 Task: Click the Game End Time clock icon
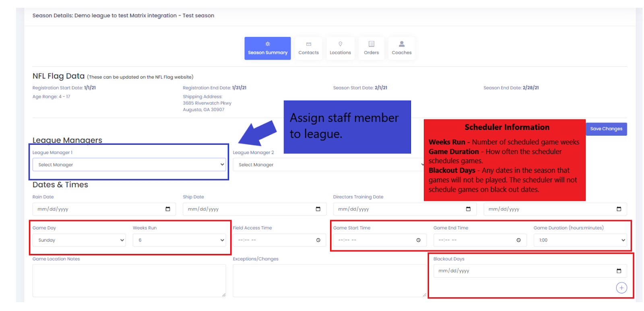click(518, 240)
